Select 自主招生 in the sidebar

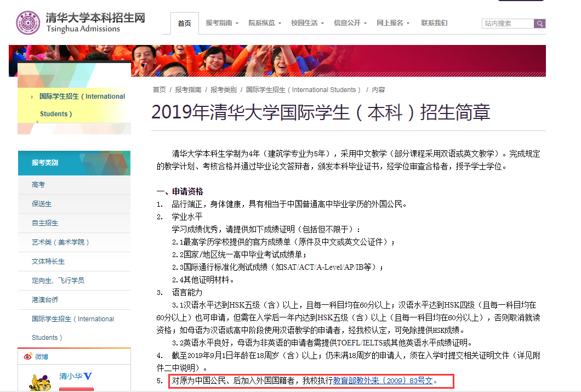[74, 223]
